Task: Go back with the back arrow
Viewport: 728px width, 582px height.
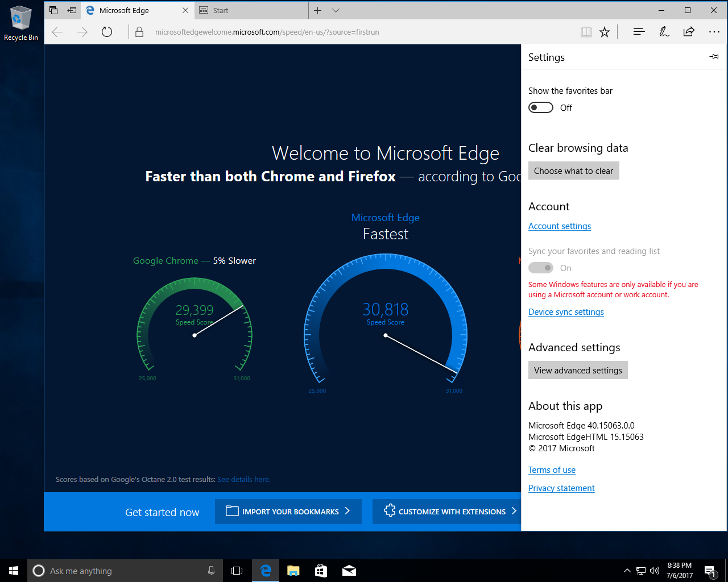Action: pos(57,32)
